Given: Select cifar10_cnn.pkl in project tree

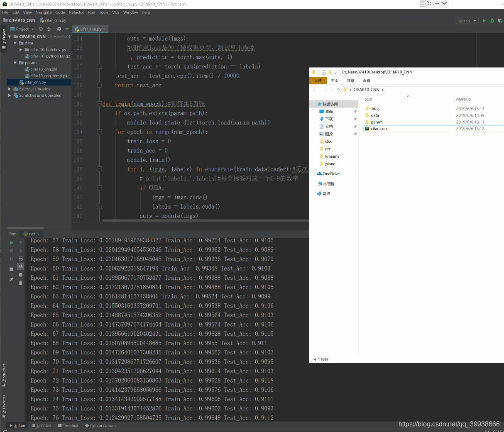Looking at the screenshot, I should 44,69.
